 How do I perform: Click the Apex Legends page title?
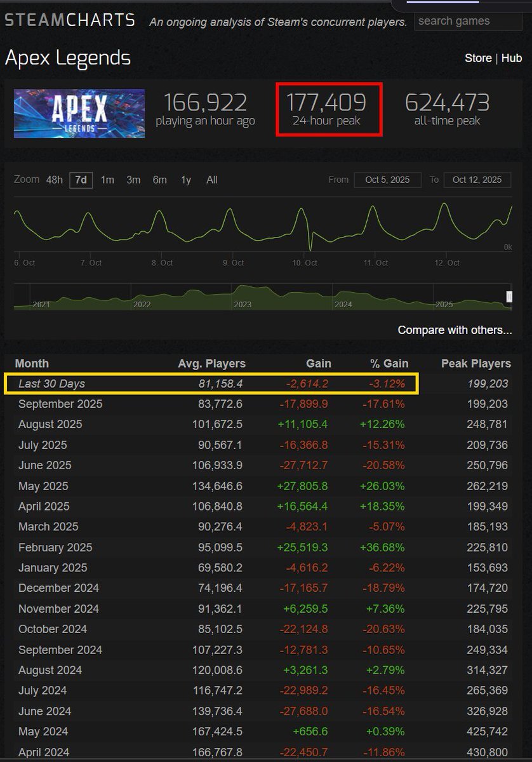[68, 58]
